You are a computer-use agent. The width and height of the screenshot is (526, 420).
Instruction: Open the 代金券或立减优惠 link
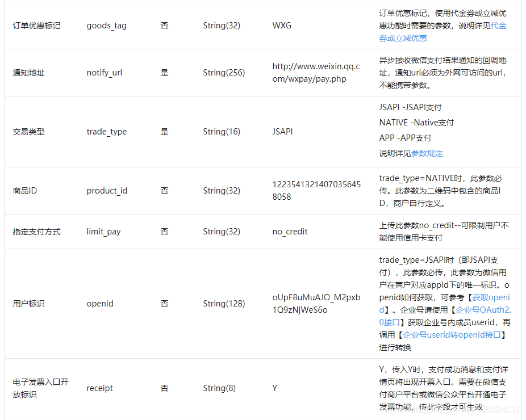point(443,32)
